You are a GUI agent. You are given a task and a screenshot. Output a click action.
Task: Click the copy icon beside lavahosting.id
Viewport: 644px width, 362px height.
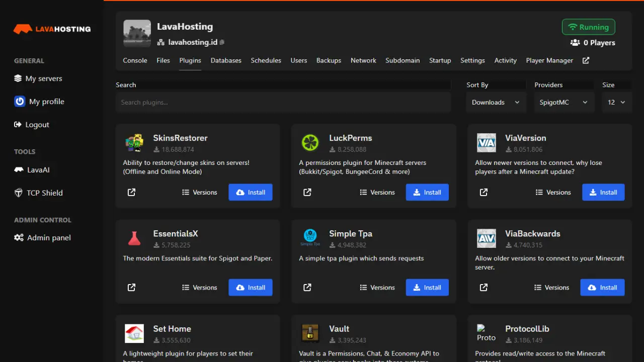coord(222,43)
